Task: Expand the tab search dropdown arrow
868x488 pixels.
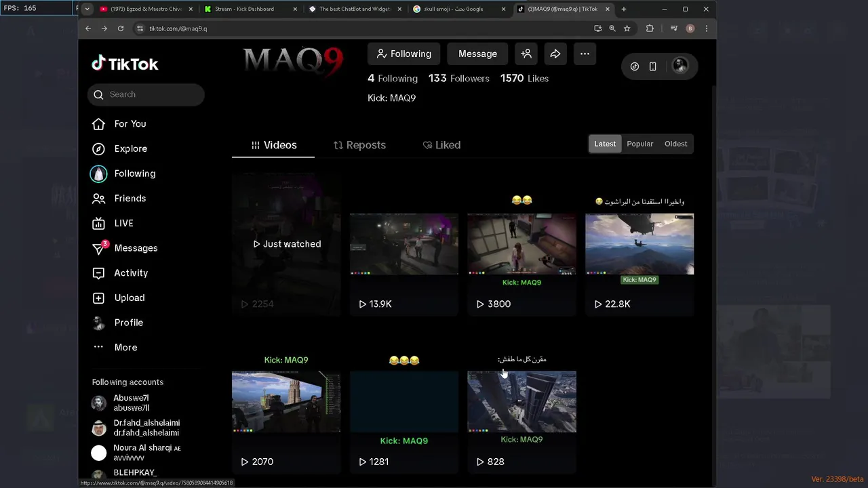Action: (x=87, y=9)
